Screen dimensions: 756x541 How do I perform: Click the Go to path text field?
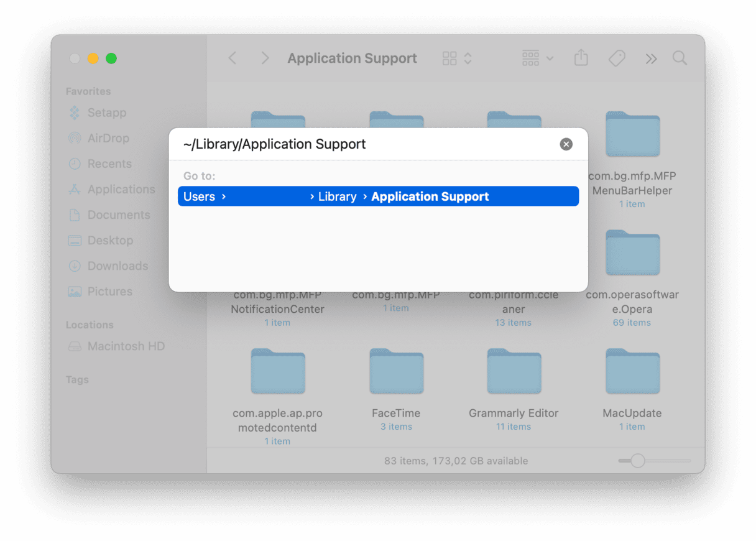367,144
